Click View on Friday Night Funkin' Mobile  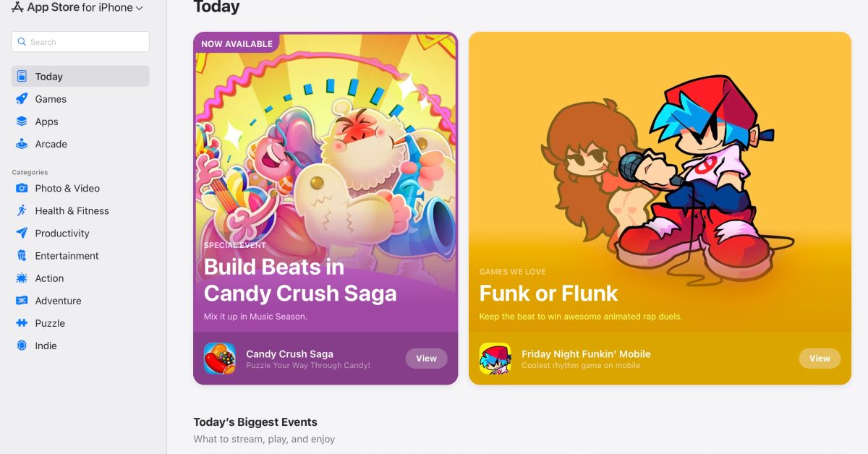pyautogui.click(x=819, y=359)
